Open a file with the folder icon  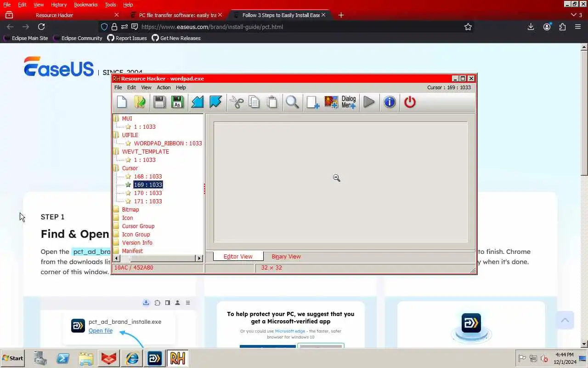click(x=140, y=102)
